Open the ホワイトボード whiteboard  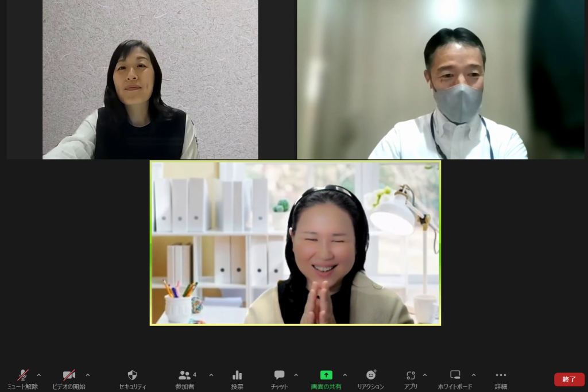[x=455, y=375]
